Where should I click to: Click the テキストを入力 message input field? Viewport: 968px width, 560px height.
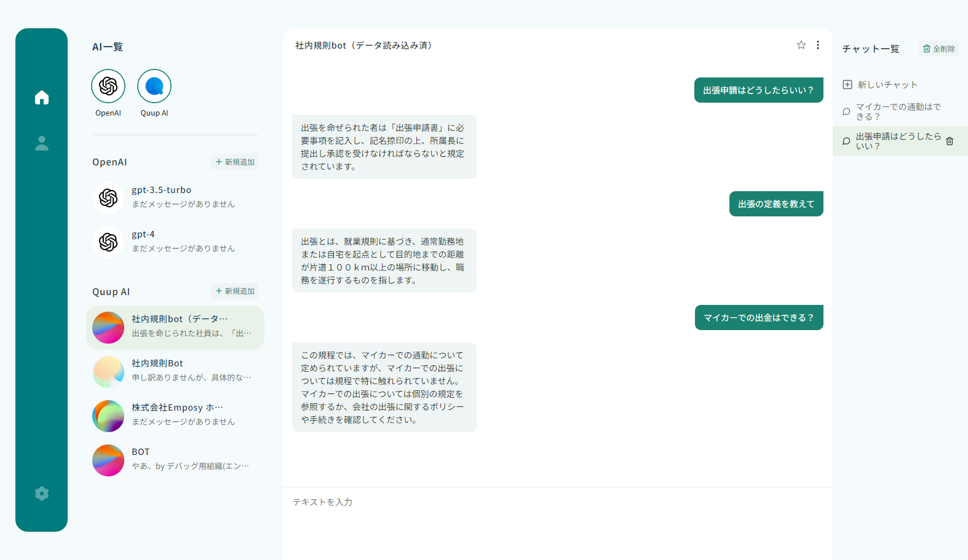coord(557,502)
